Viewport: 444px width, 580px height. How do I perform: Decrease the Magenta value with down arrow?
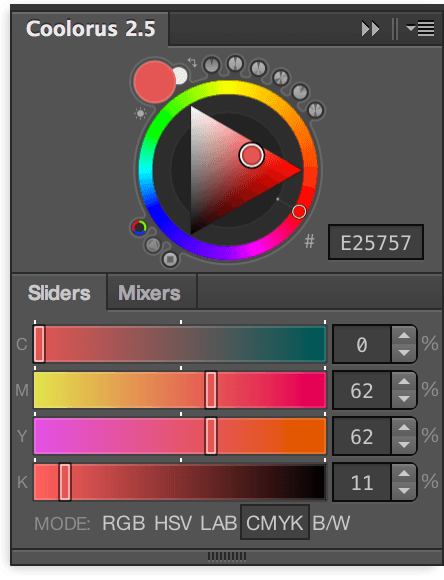[x=404, y=399]
